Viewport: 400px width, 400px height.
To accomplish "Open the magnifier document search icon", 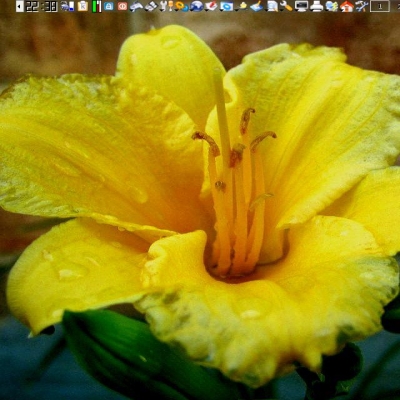I will 272,6.
